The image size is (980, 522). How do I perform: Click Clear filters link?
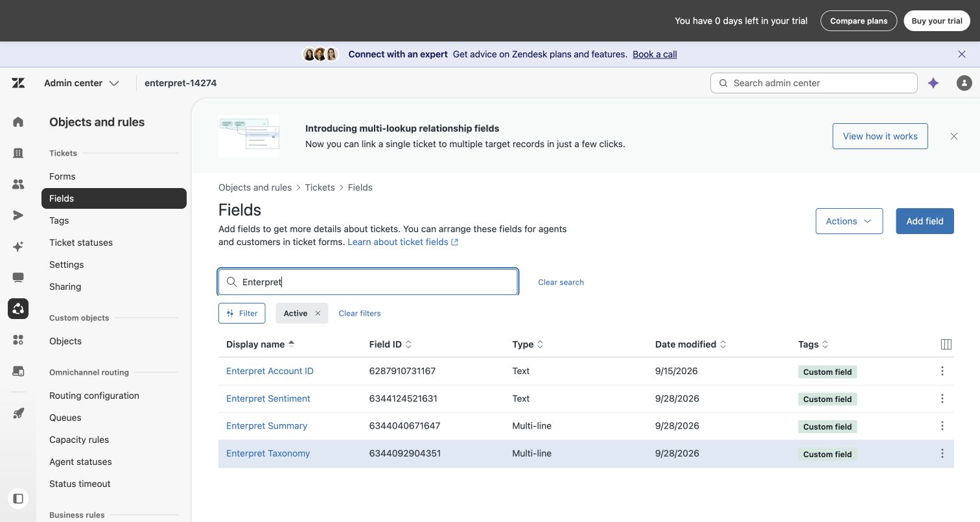pos(360,313)
